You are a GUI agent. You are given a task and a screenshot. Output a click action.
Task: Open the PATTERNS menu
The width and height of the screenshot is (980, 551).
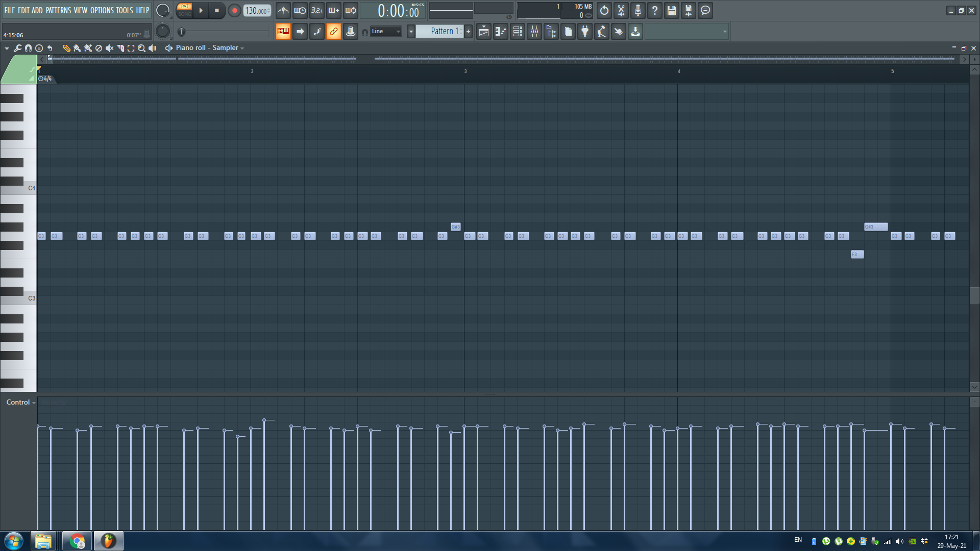pyautogui.click(x=58, y=10)
